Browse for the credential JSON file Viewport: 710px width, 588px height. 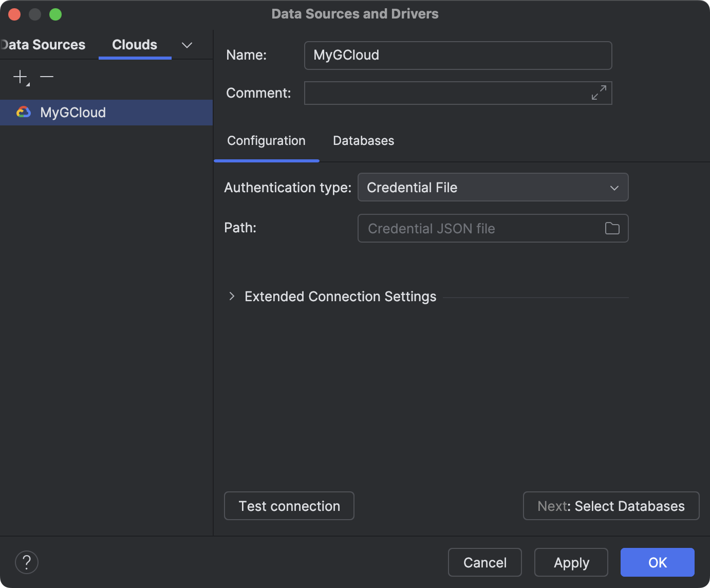click(612, 228)
